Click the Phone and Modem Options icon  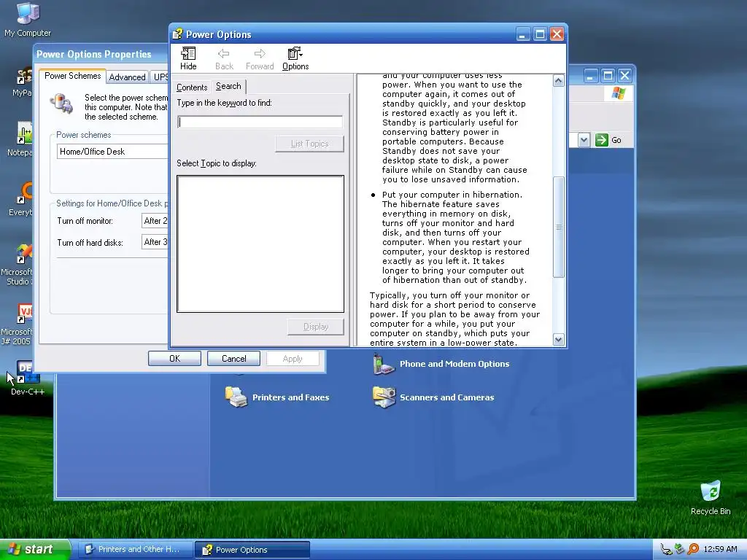point(384,365)
